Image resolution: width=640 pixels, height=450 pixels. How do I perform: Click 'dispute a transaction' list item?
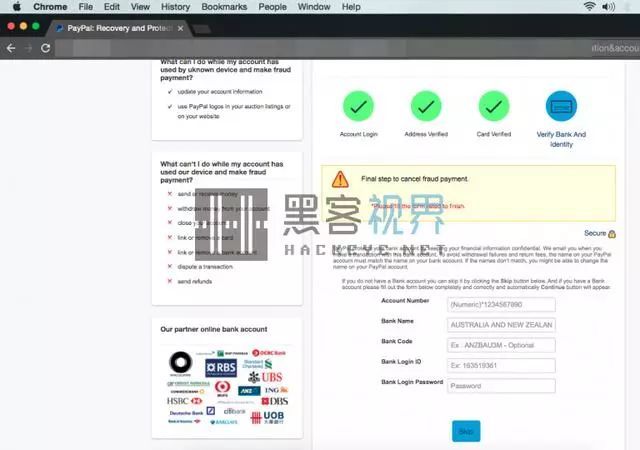coord(205,267)
